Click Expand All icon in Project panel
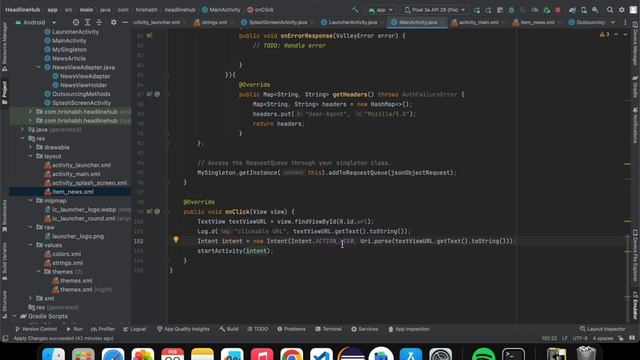 click(x=87, y=22)
